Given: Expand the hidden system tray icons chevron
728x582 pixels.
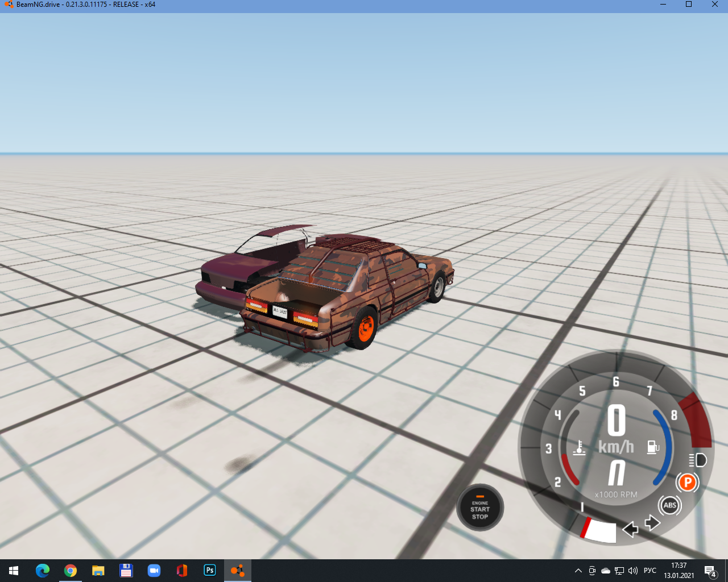Looking at the screenshot, I should pos(578,571).
